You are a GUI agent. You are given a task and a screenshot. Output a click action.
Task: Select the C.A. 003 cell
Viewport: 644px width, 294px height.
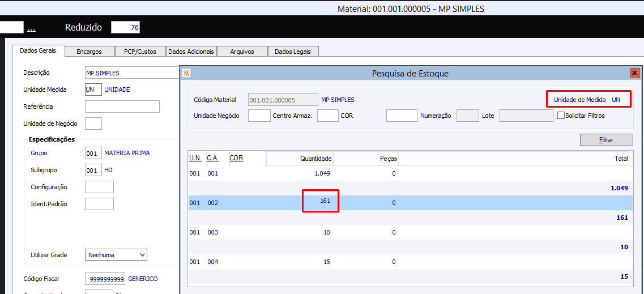pyautogui.click(x=213, y=232)
